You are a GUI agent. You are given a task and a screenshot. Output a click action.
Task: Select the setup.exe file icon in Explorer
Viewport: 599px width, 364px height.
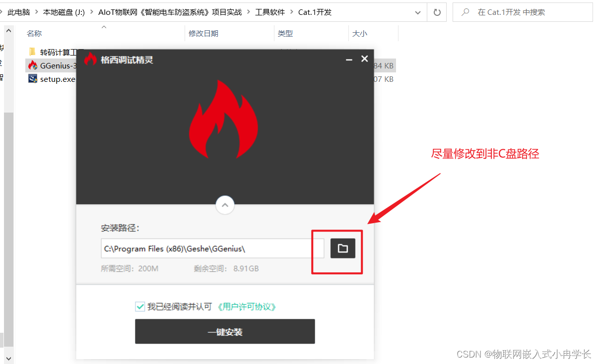coord(33,79)
